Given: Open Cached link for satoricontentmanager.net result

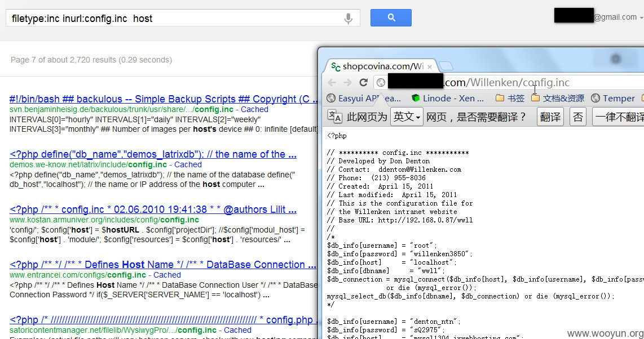Looking at the screenshot, I should (237, 330).
